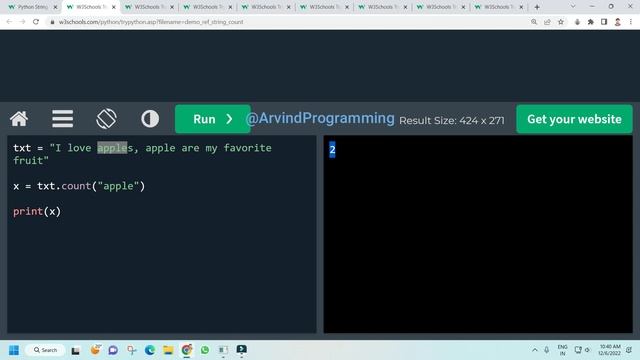Switch to Chrome on the taskbar
The image size is (640, 360).
[x=187, y=350]
